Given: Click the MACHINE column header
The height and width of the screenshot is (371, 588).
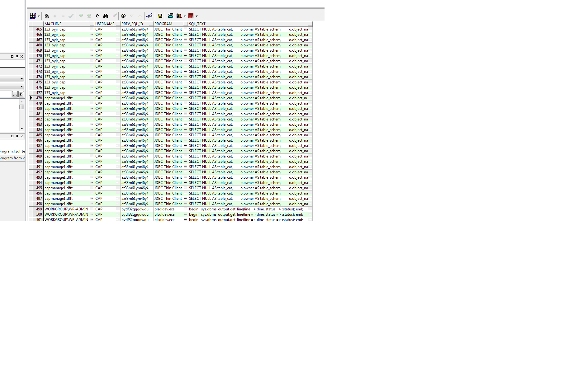Looking at the screenshot, I should [67, 24].
